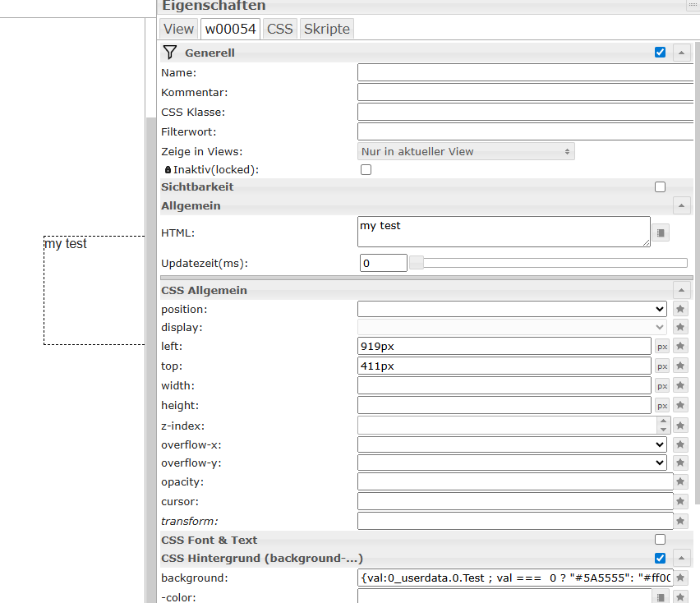Click the filter funnel icon beside Generell
Screen dimensions: 700x603
click(x=170, y=53)
